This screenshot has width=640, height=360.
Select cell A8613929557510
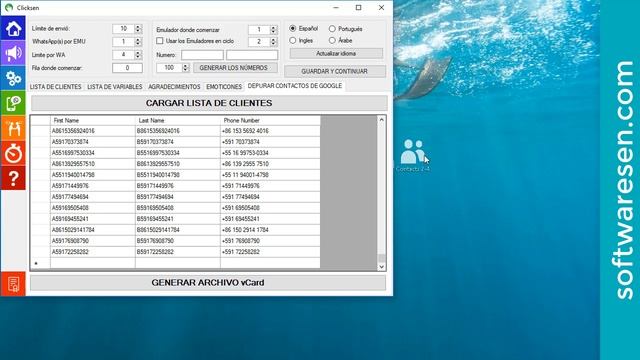(93, 164)
